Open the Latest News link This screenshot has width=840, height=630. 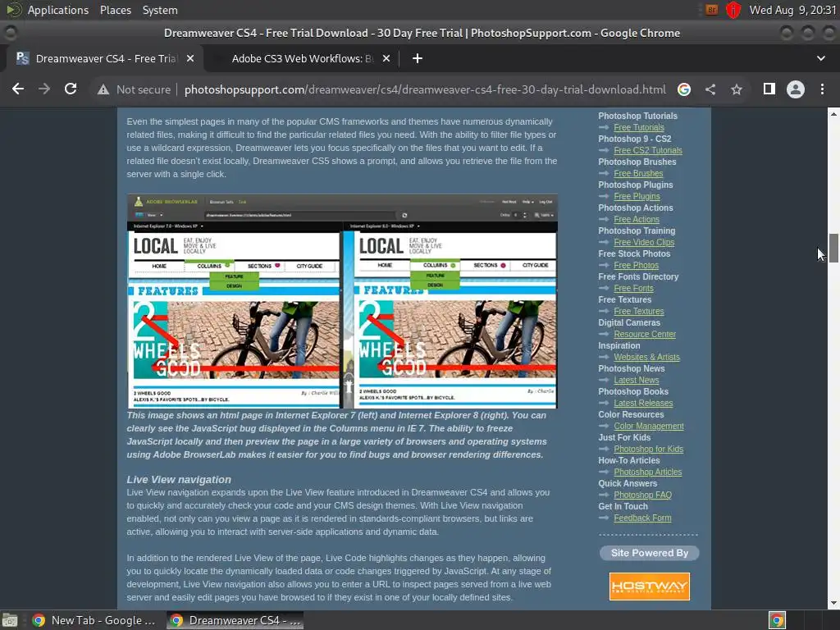point(637,381)
